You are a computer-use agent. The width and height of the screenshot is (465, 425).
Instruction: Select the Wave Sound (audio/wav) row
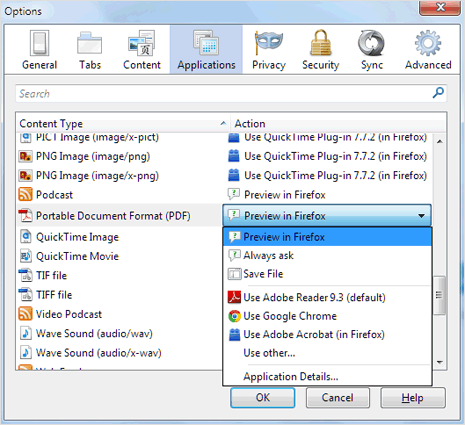[120, 334]
